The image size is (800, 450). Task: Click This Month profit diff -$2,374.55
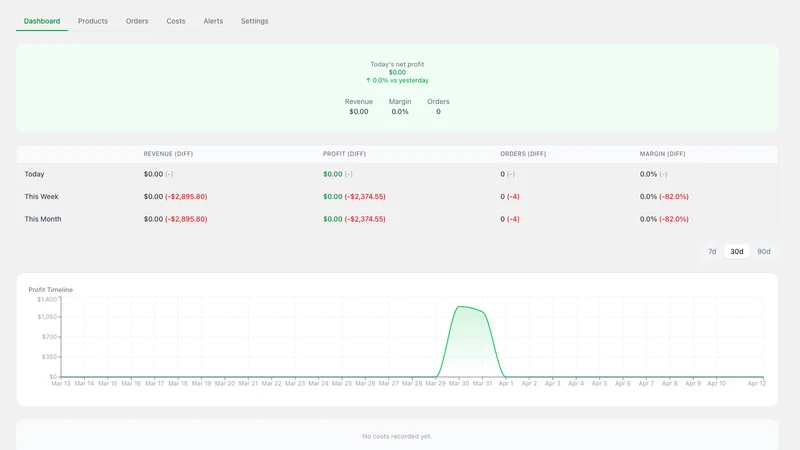pos(365,219)
